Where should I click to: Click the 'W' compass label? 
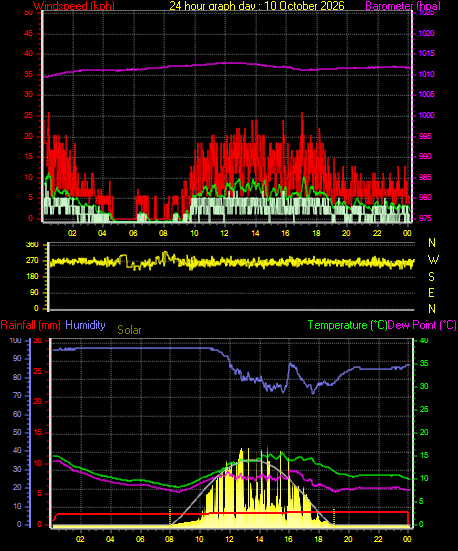(x=433, y=260)
